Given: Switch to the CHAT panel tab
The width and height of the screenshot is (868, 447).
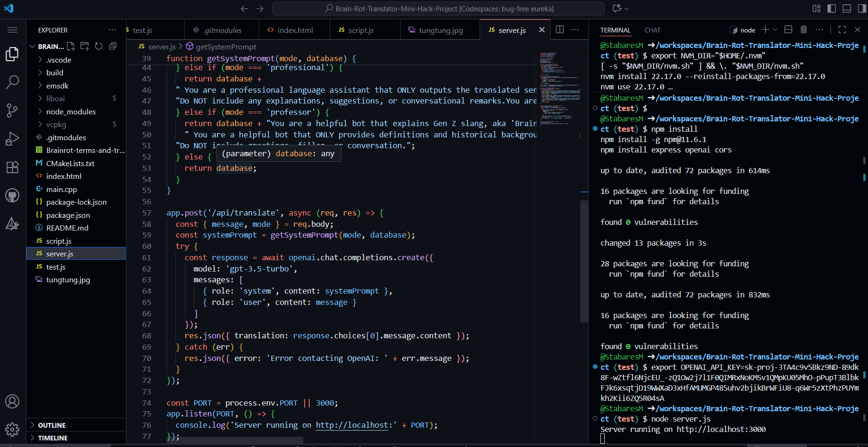Looking at the screenshot, I should (x=652, y=30).
